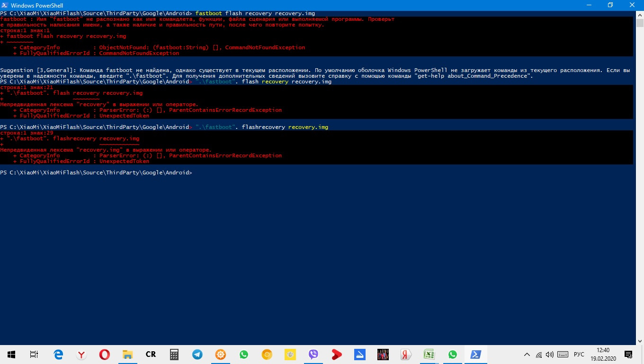Image resolution: width=644 pixels, height=364 pixels.
Task: Click the clock showing 12:40
Action: pyautogui.click(x=603, y=354)
